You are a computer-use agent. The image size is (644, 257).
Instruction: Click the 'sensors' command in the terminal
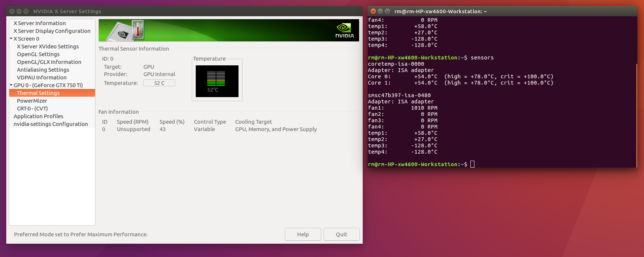coord(482,58)
